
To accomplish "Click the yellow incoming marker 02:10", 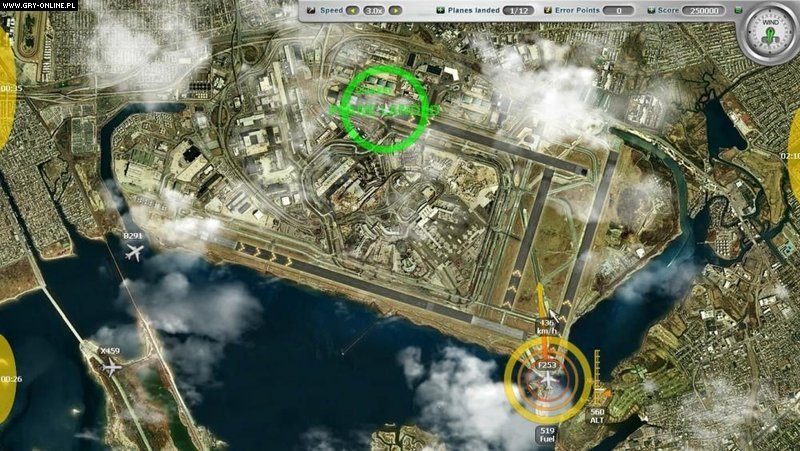I will pyautogui.click(x=793, y=156).
